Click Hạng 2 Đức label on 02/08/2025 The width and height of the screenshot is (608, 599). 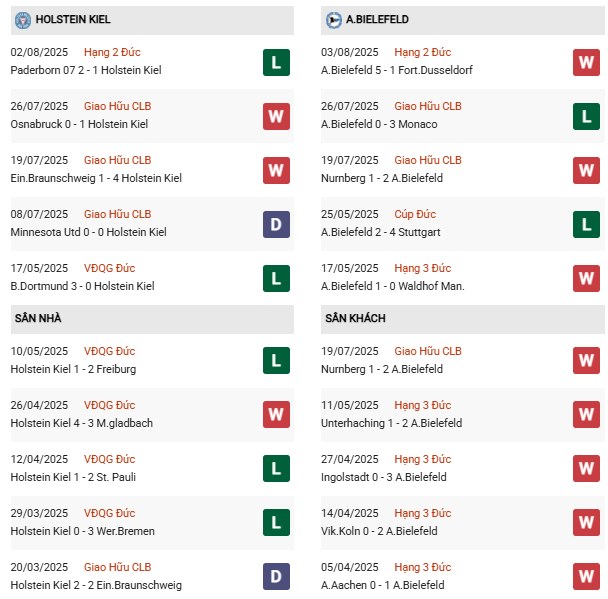110,52
